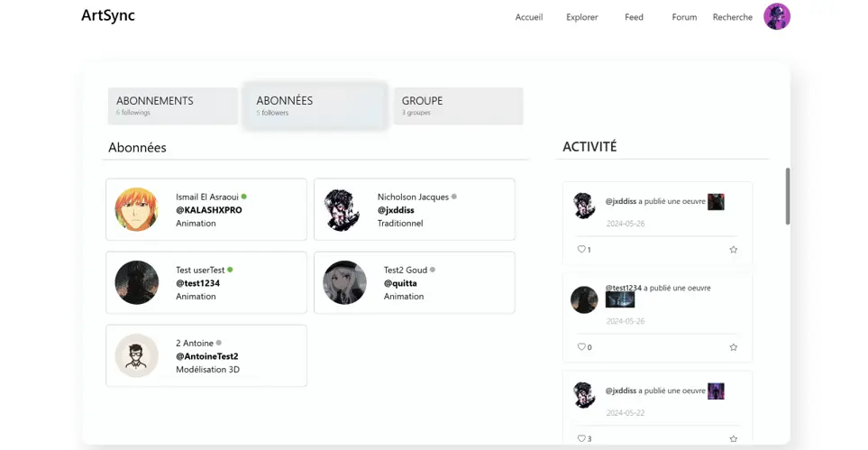Click the ArtSync logo
Viewport: 868px width, 450px height.
tap(108, 15)
